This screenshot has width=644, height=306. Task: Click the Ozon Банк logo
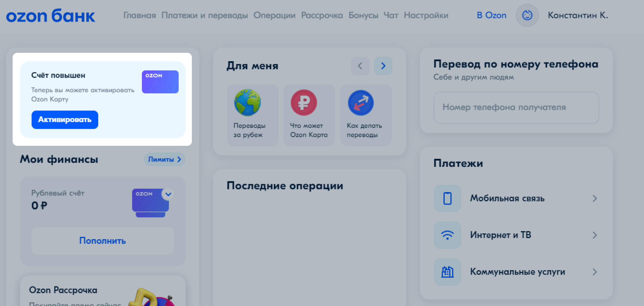pyautogui.click(x=51, y=16)
